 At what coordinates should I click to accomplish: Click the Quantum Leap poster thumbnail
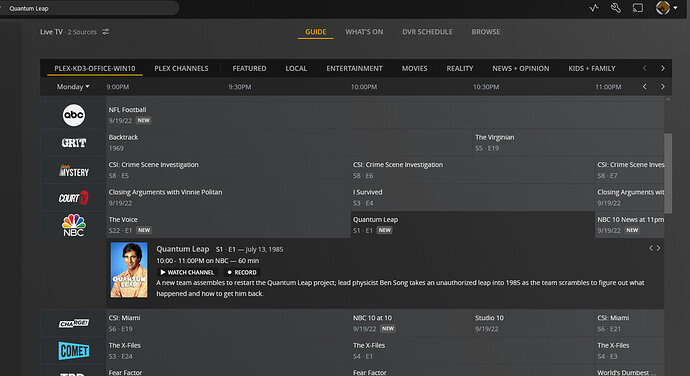(x=129, y=270)
